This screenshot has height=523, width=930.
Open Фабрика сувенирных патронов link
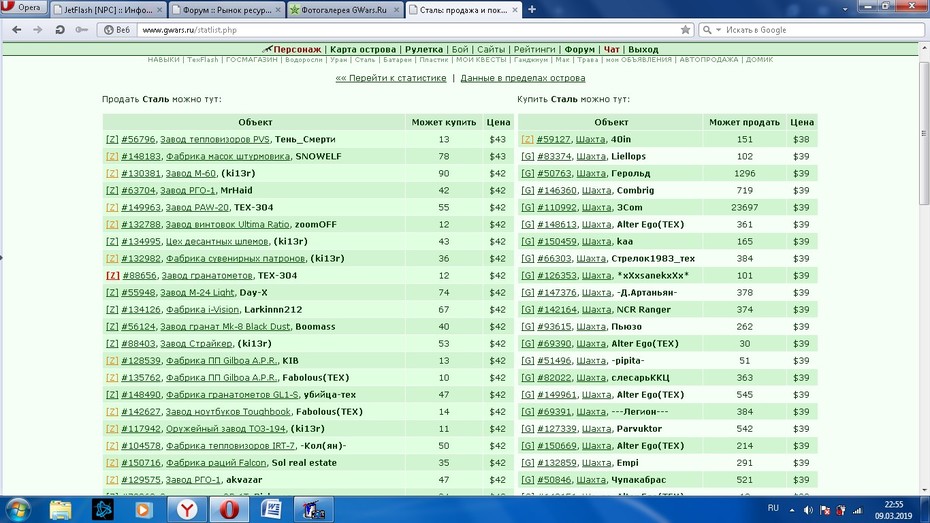[235, 258]
